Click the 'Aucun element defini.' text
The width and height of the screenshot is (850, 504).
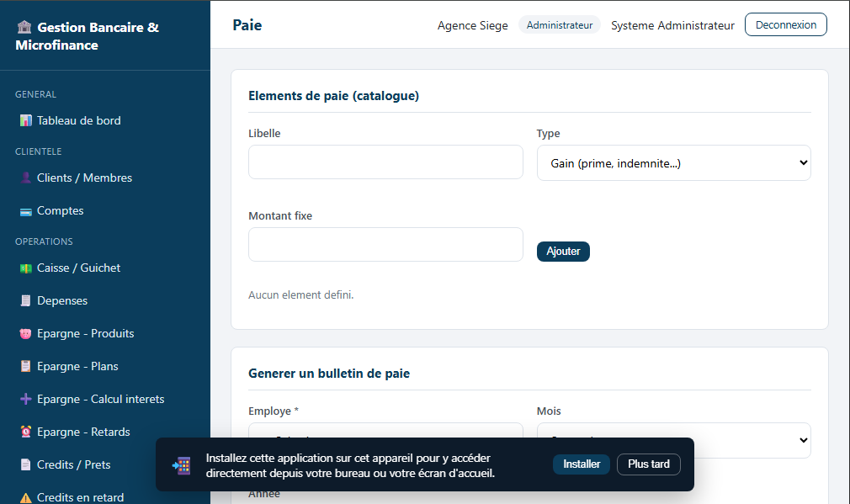tap(300, 294)
